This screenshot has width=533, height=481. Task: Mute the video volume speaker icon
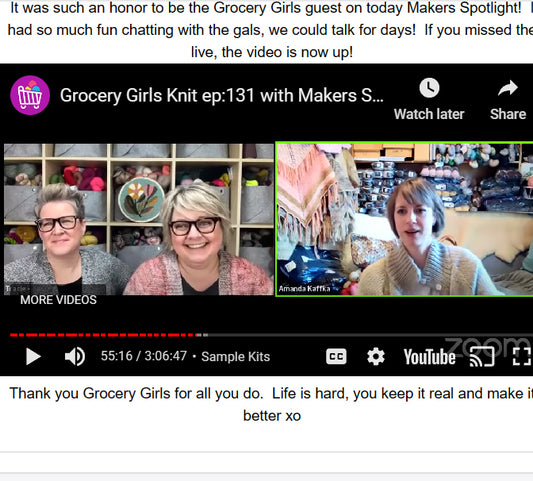coord(75,357)
